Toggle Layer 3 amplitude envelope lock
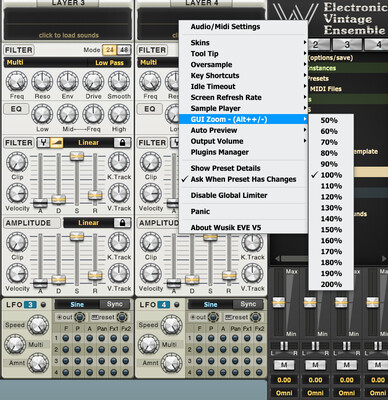 click(x=122, y=223)
